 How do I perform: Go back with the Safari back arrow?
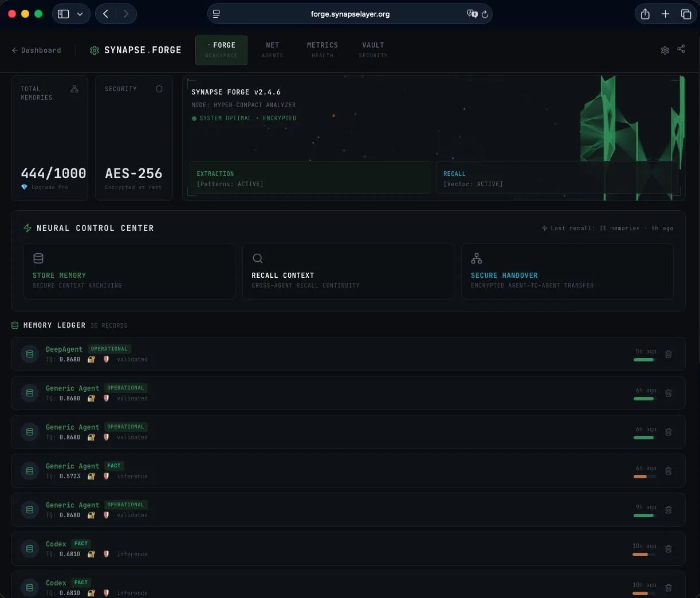(x=105, y=14)
